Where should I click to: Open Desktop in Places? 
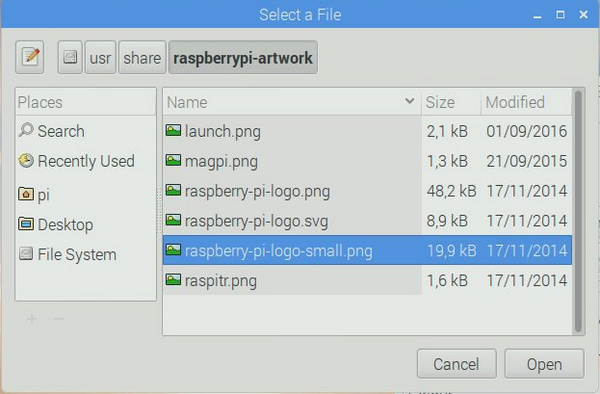pyautogui.click(x=86, y=225)
